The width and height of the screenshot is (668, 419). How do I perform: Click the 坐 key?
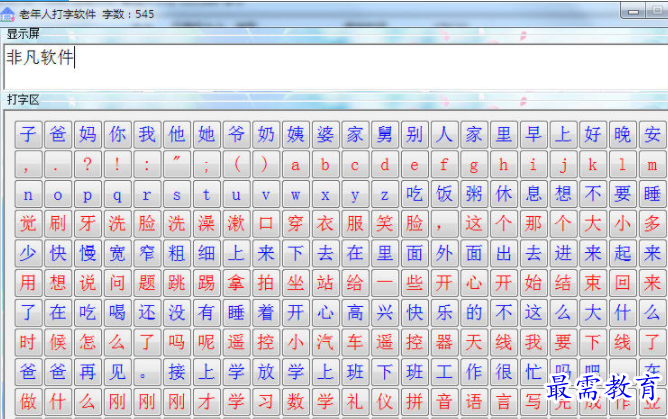point(296,283)
